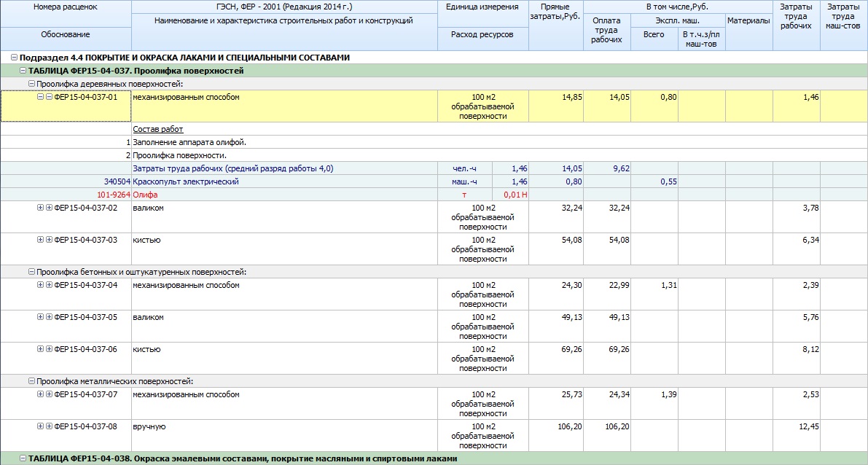Click machine wage value 0,55
868x465 pixels.
click(668, 181)
